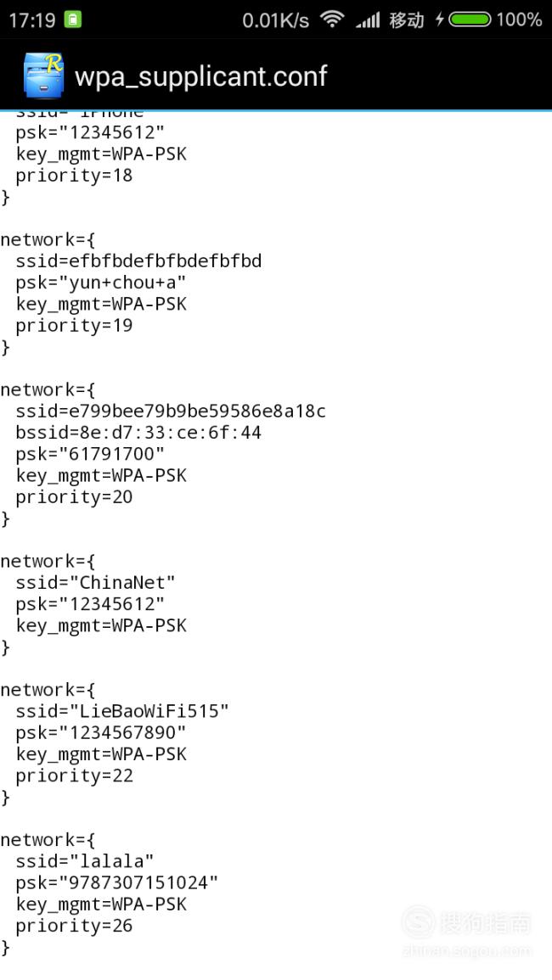Viewport: 552px width, 980px height.
Task: Tap the 0.01K/s network speed indicator
Action: [275, 20]
